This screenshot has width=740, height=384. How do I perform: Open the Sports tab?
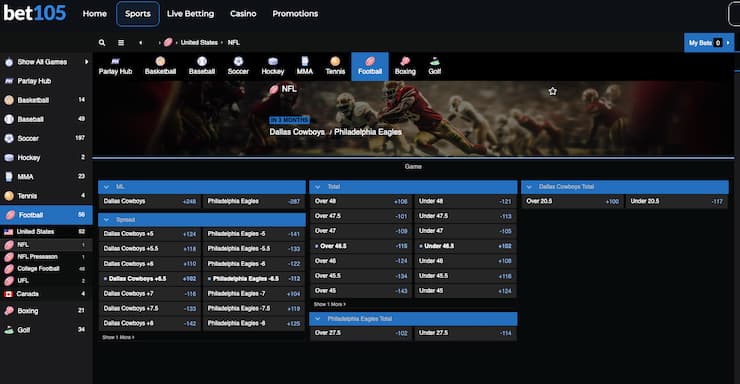pos(138,14)
